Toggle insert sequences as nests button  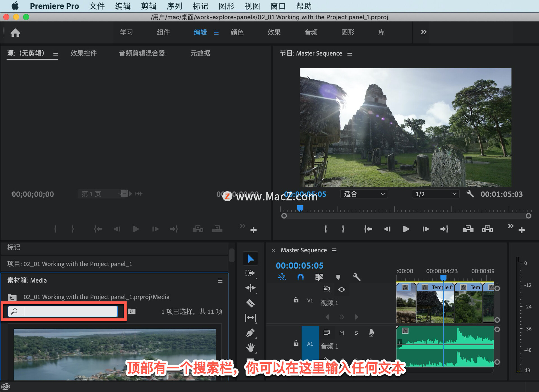pos(282,277)
